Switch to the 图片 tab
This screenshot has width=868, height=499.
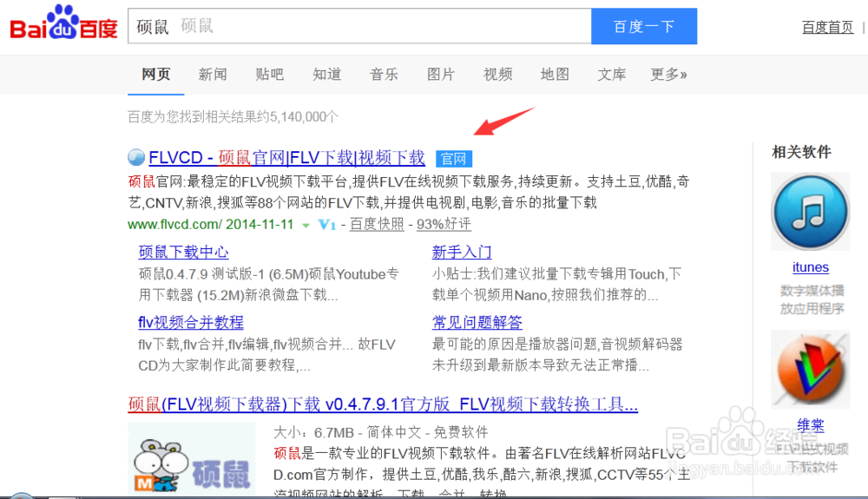441,74
